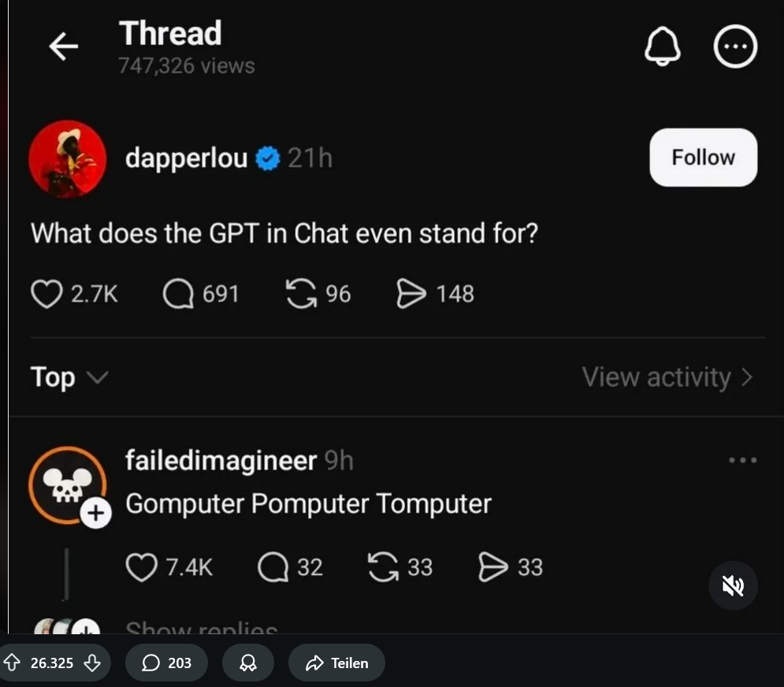Go back using the left arrow
The width and height of the screenshot is (784, 687).
pyautogui.click(x=64, y=47)
